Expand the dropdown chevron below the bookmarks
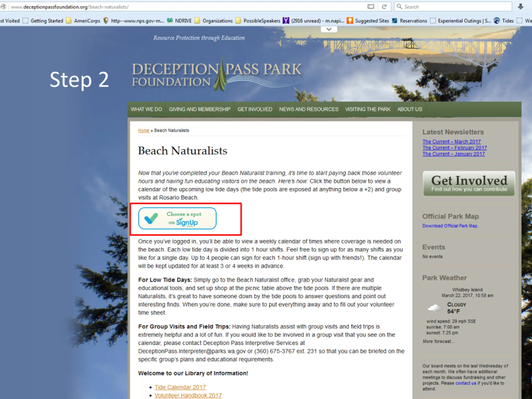 point(329,29)
